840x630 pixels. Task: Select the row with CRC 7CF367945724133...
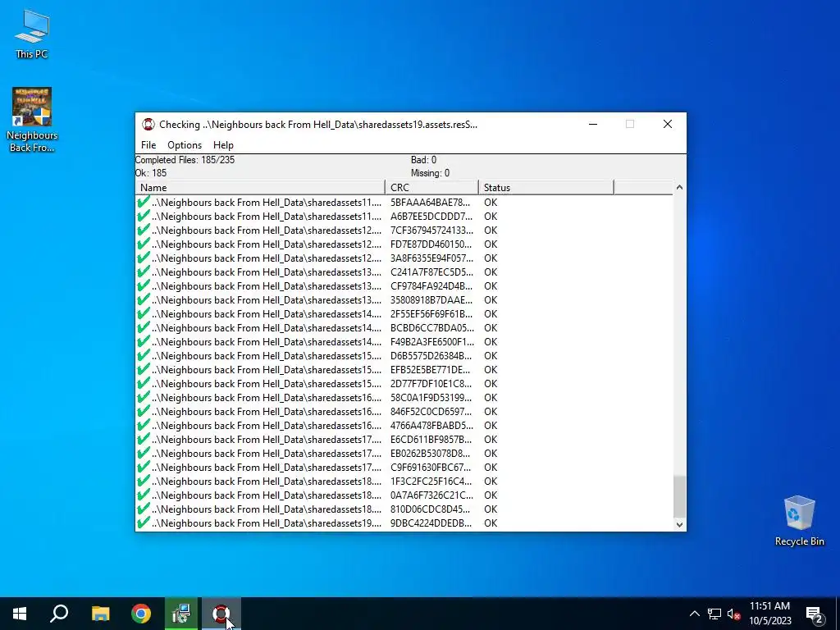[404, 231]
